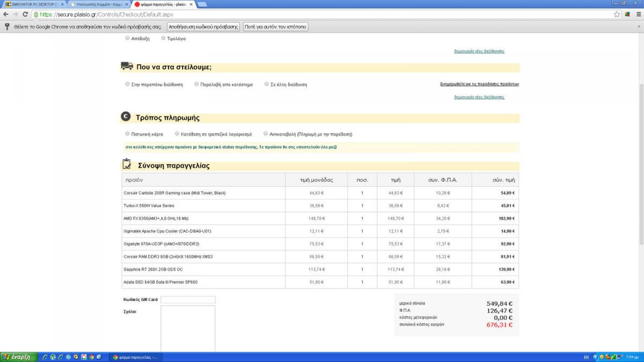644x362 pixels.
Task: Click inside the Σχόλια comments box
Action: (x=188, y=329)
